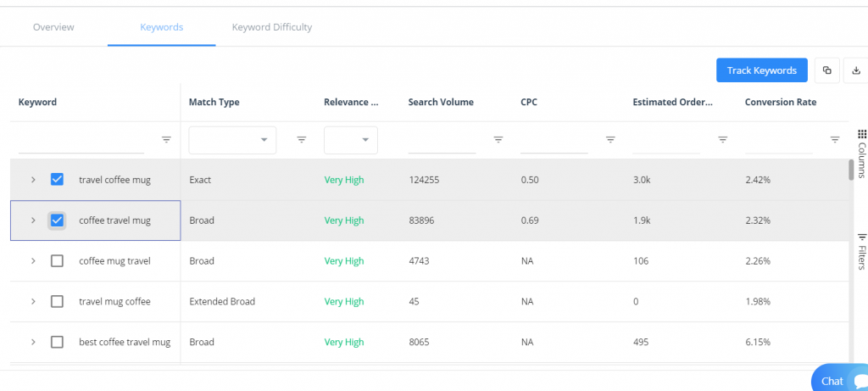Uncheck the 'travel coffee mug' checkbox
Viewport: 868px width, 391px height.
pos(57,180)
